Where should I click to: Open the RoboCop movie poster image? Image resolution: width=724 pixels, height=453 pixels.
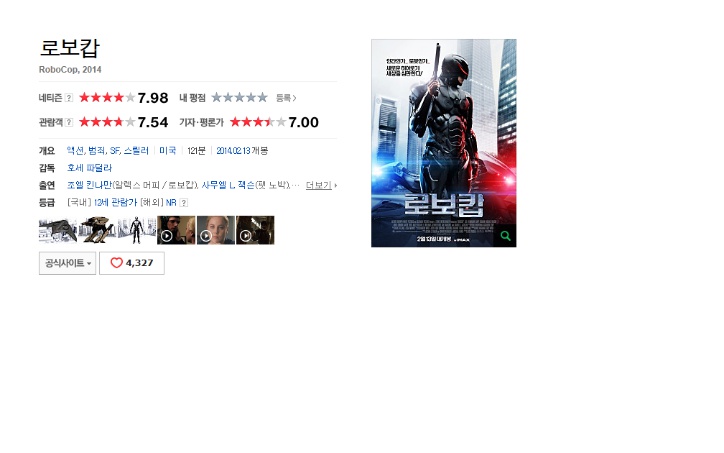tap(444, 143)
